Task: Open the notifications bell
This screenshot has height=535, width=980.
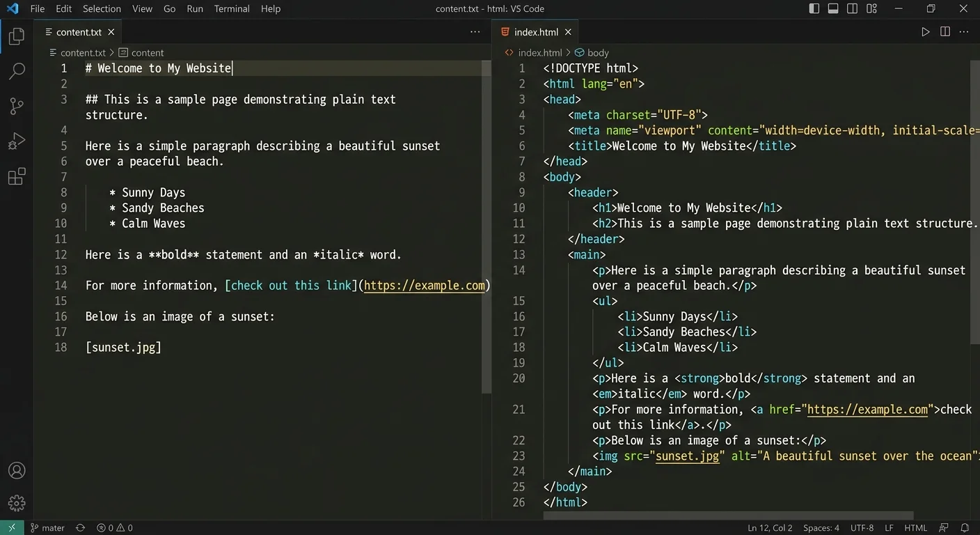Action: [x=965, y=528]
